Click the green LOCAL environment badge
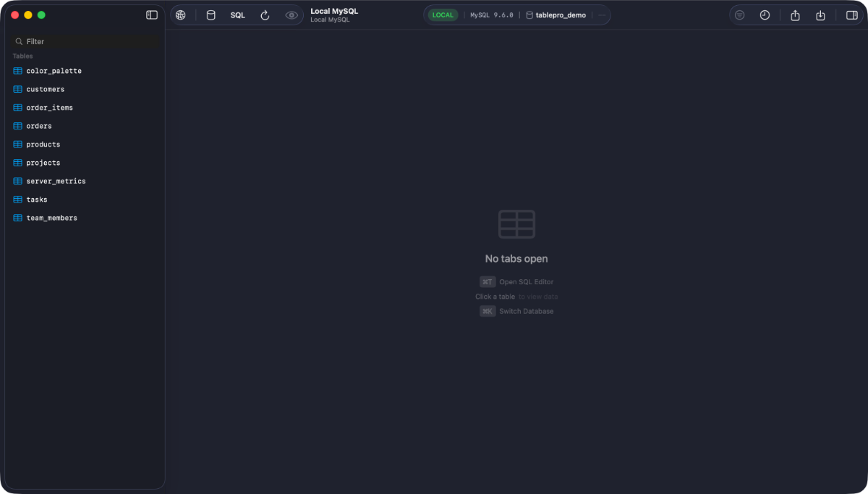This screenshot has height=494, width=868. [443, 15]
